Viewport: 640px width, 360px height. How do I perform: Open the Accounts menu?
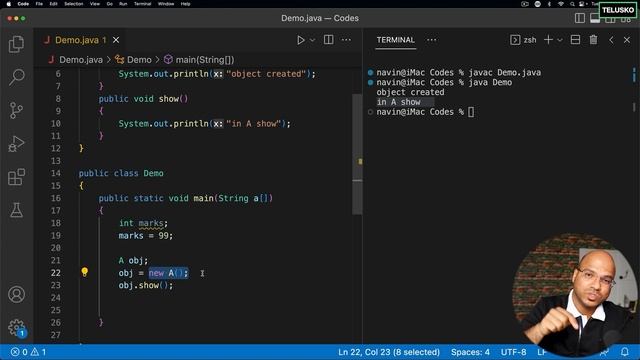(16, 294)
